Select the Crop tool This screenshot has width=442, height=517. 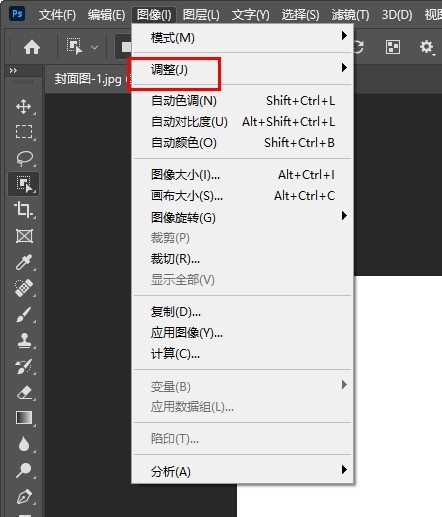[x=23, y=210]
